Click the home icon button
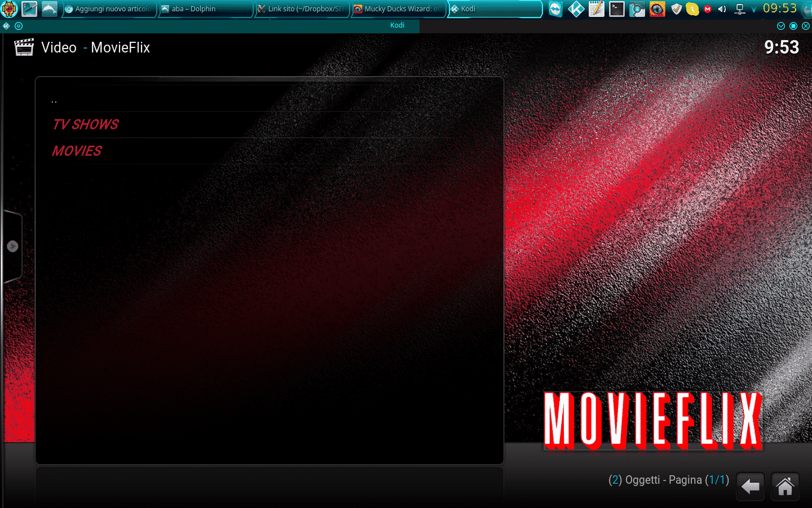This screenshot has width=812, height=508. tap(785, 487)
